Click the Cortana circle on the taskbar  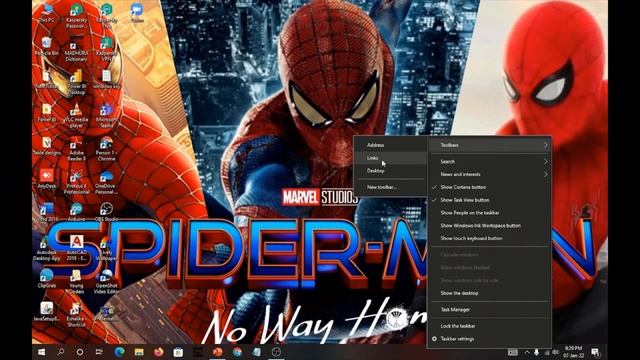coord(80,352)
